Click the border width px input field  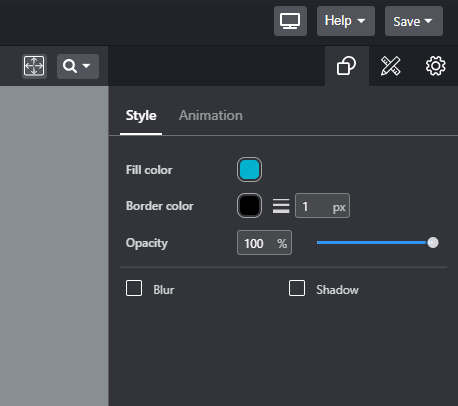pos(322,206)
